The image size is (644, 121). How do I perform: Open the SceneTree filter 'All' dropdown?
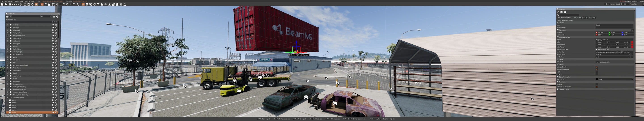tap(46, 17)
